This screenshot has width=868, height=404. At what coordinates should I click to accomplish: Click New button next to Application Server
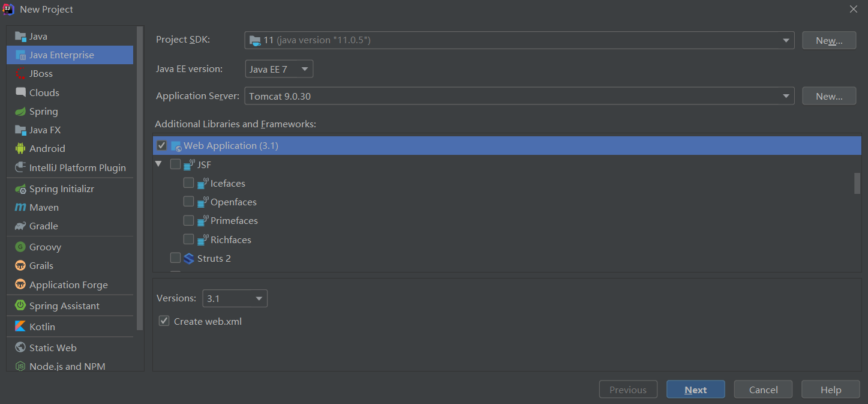(829, 96)
